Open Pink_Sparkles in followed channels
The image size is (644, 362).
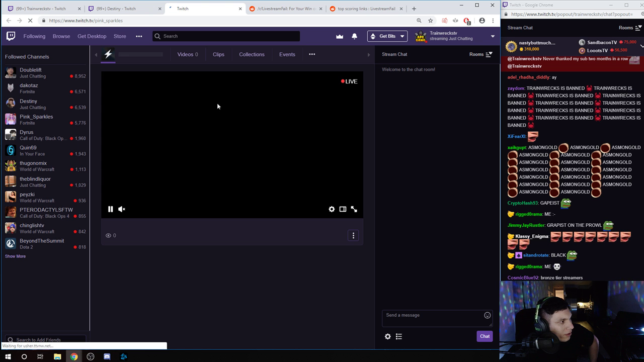[45, 120]
